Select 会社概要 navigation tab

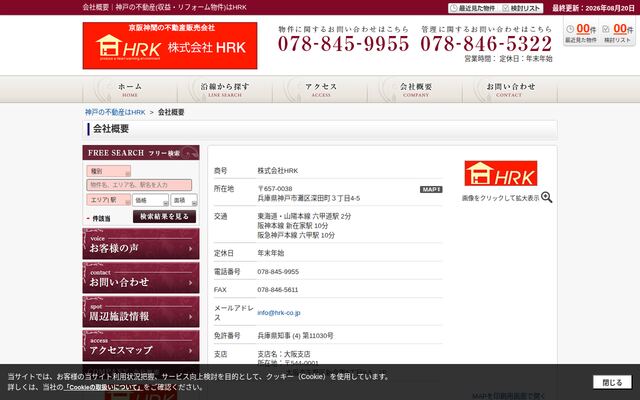click(416, 89)
